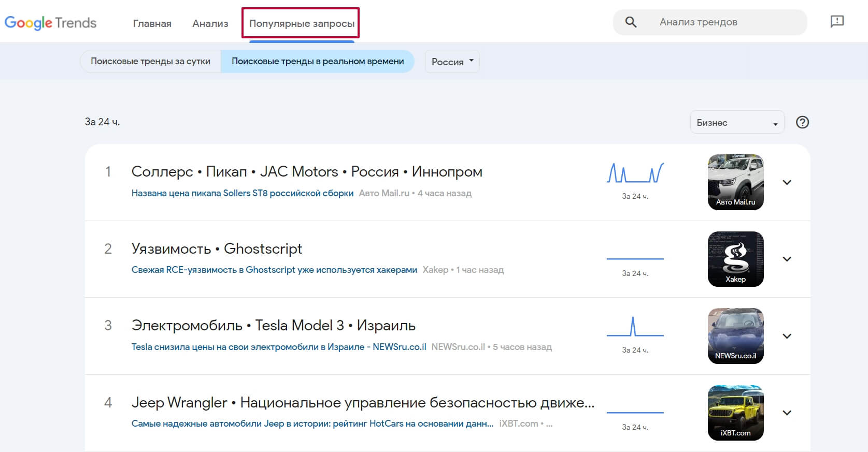Open the Анализ tab
868x452 pixels.
point(210,23)
